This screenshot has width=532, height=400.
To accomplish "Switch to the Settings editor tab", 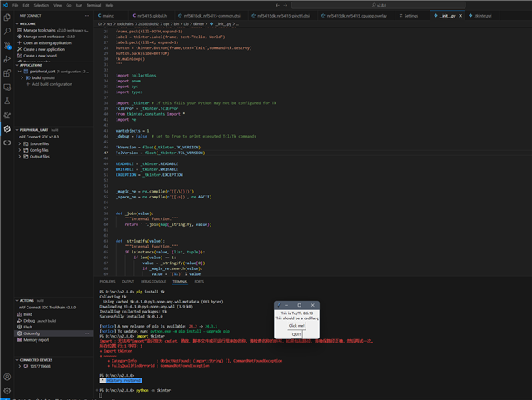I will click(x=411, y=16).
